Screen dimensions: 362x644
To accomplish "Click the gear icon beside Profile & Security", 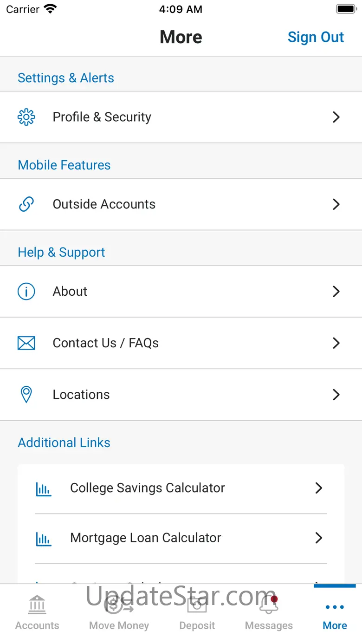I will (x=26, y=117).
